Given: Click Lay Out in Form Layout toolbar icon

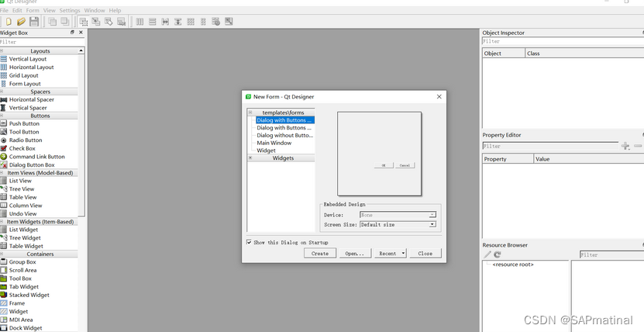Looking at the screenshot, I should click(x=203, y=22).
